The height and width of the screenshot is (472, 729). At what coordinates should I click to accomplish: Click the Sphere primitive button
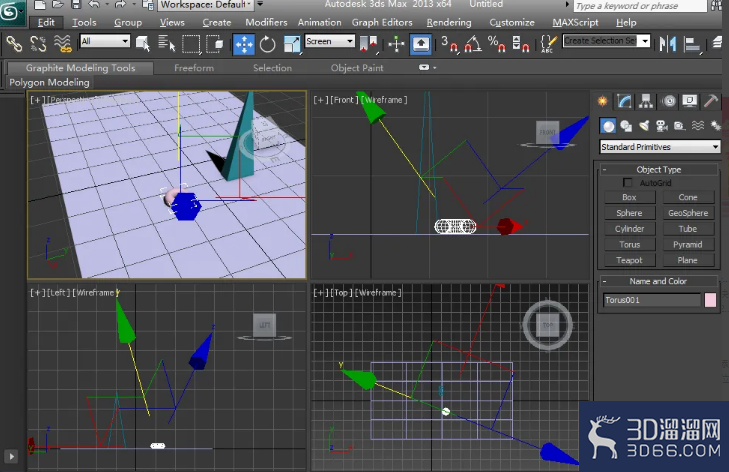click(x=630, y=213)
